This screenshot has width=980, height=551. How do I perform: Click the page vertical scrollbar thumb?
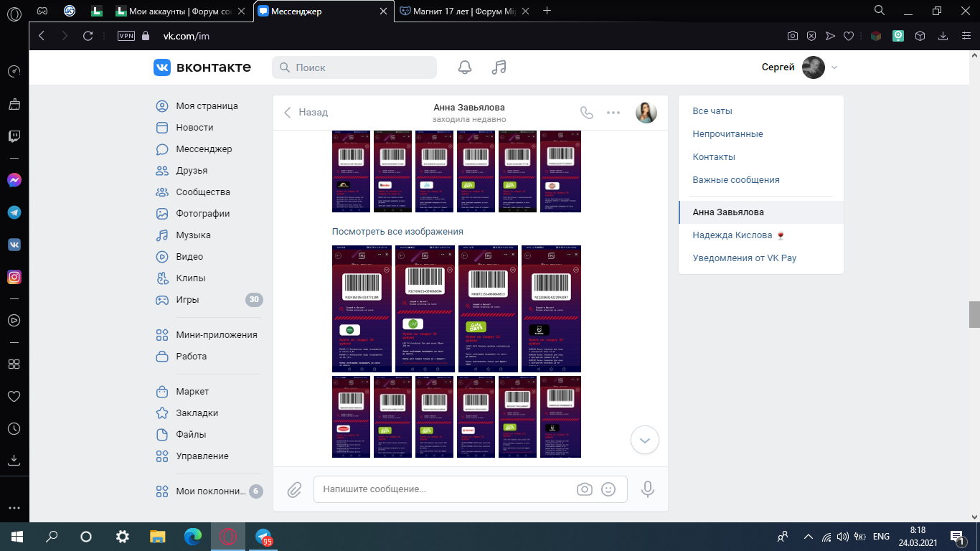tap(974, 314)
